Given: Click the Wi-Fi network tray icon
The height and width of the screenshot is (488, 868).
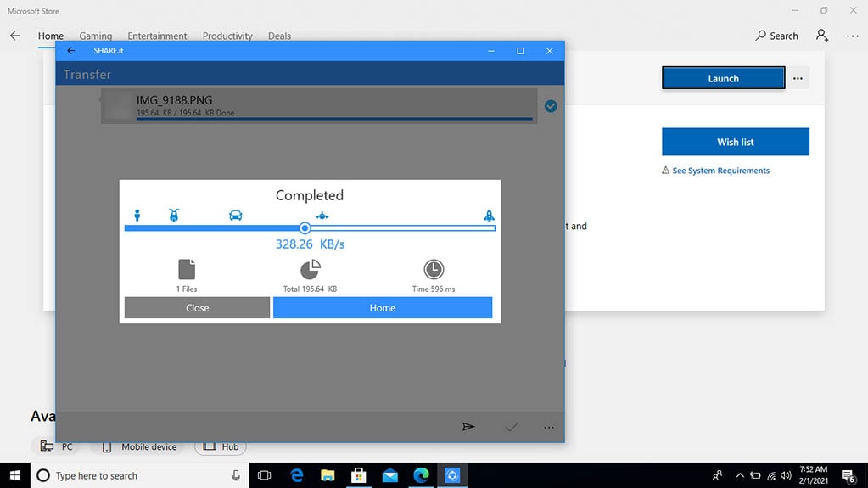Looking at the screenshot, I should click(x=771, y=475).
